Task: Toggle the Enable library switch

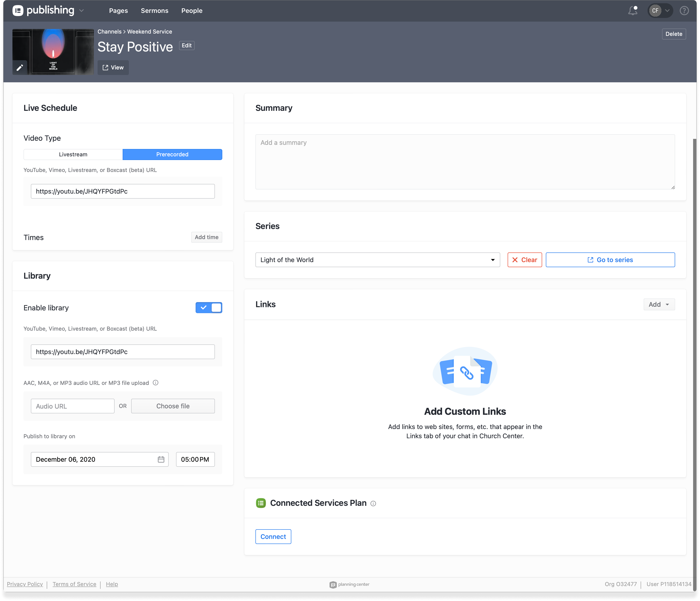Action: 209,308
